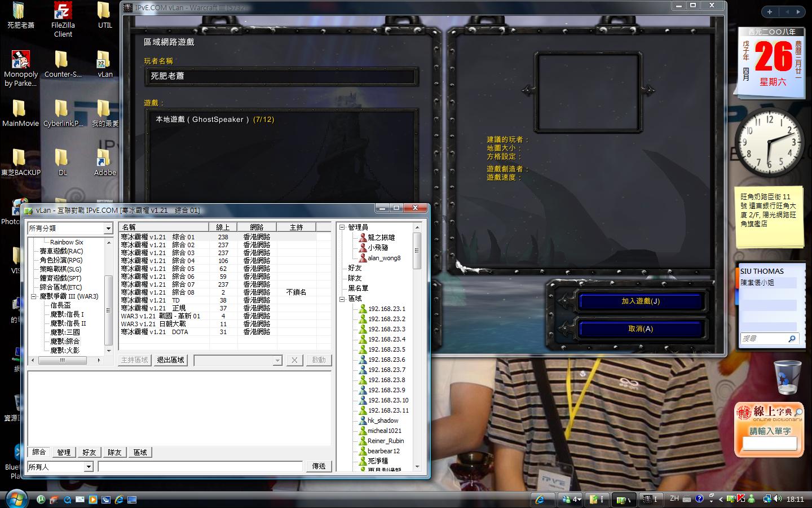
Task: Click the media player Quick Launch icon
Action: coord(93,500)
